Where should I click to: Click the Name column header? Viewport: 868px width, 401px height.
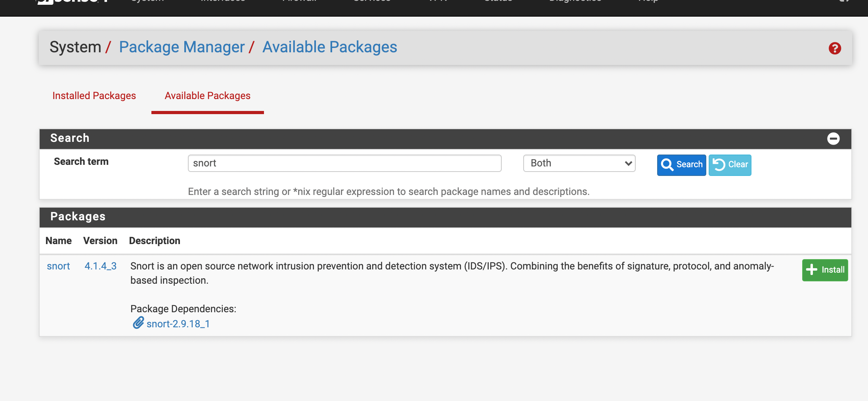59,241
